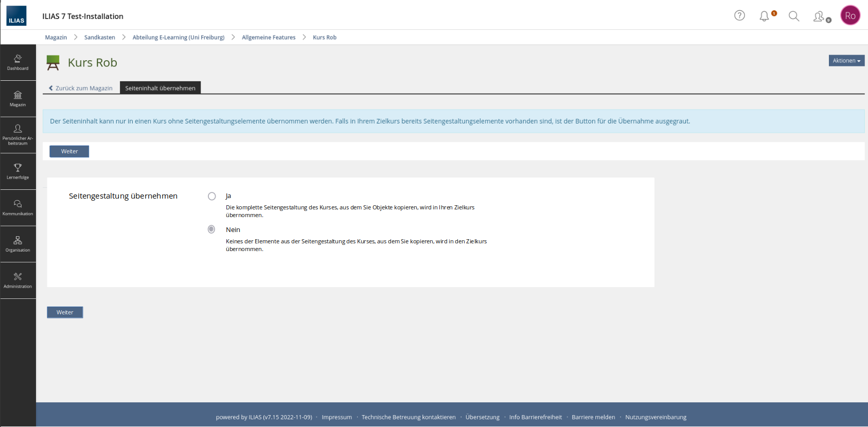Image resolution: width=868 pixels, height=427 pixels.
Task: Open the Lernerfolge trophy icon
Action: 17,171
